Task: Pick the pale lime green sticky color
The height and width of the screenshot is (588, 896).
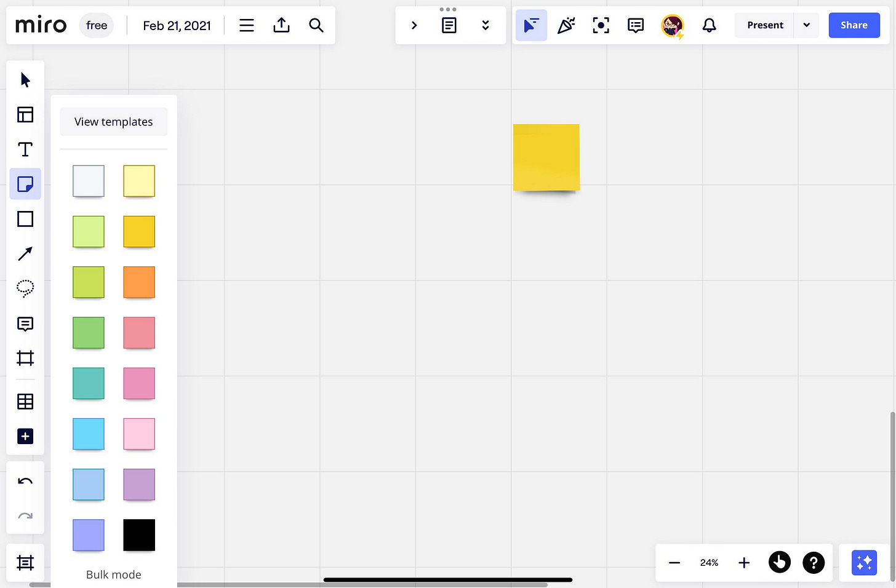Action: pyautogui.click(x=89, y=231)
